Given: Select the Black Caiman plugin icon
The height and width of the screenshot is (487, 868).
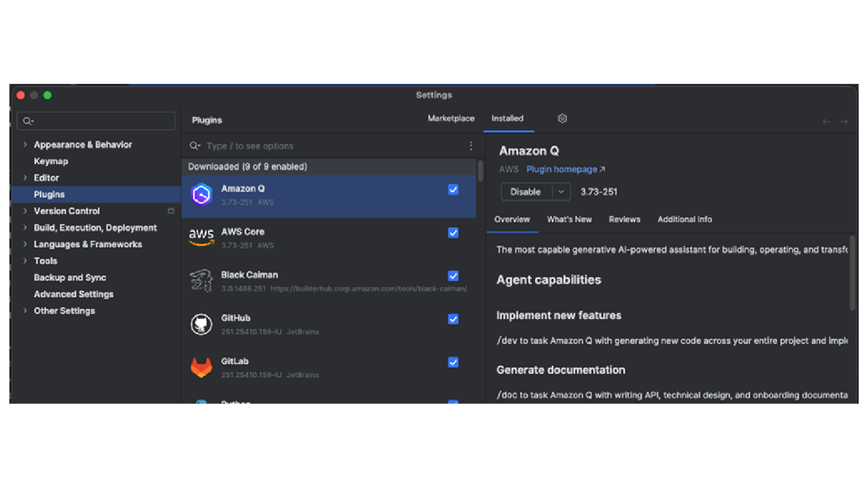Looking at the screenshot, I should tap(201, 281).
